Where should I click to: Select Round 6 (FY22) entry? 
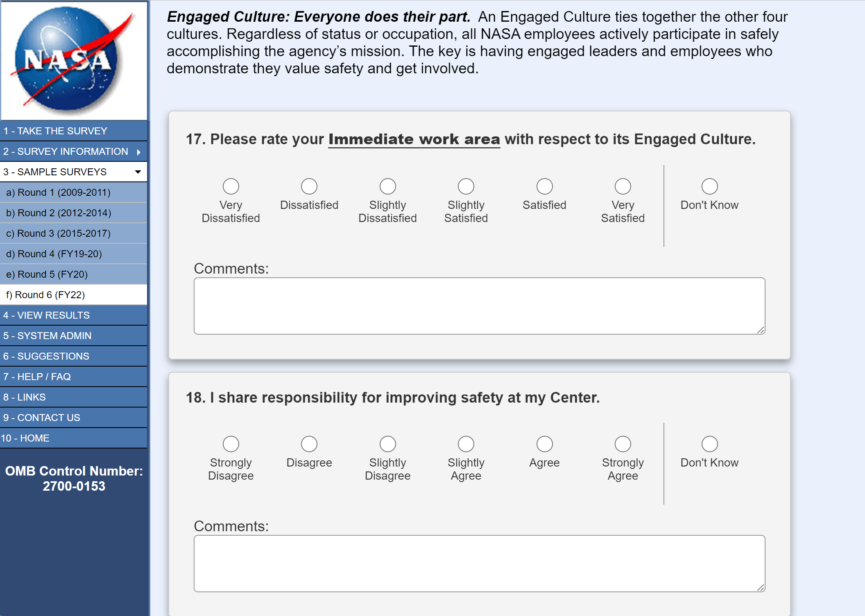point(45,295)
